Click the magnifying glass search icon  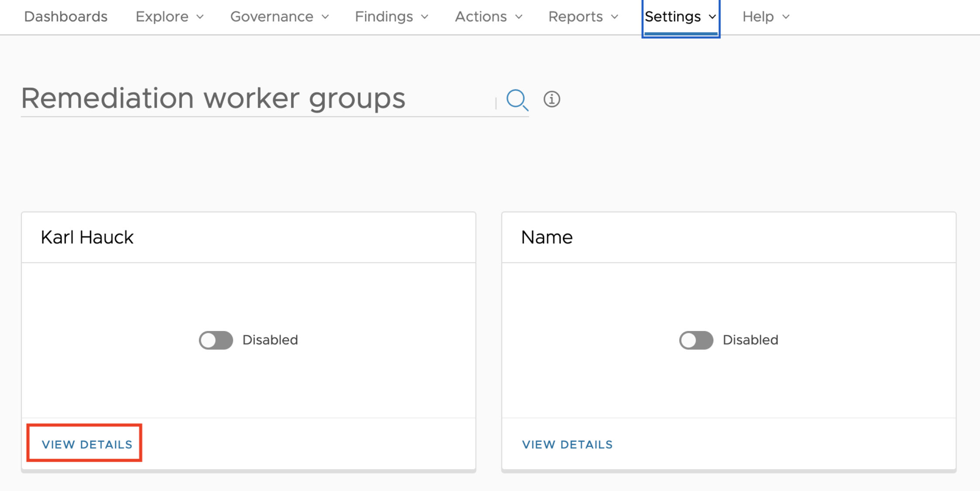(x=517, y=100)
